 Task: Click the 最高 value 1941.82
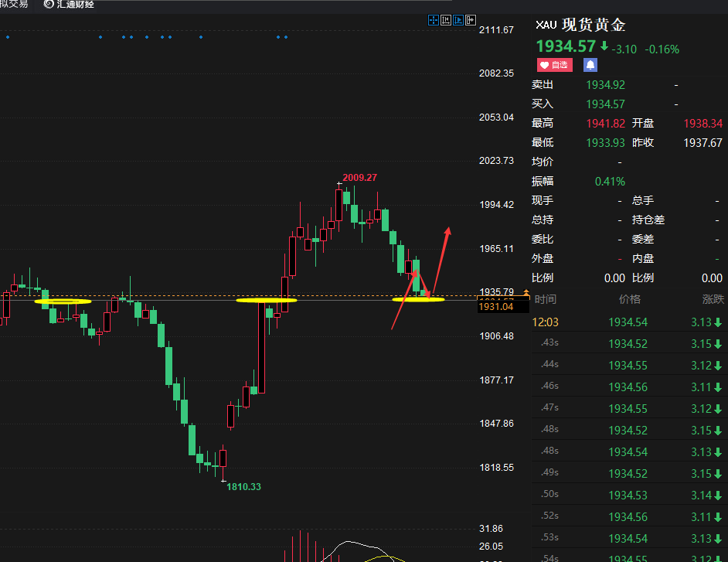(x=605, y=124)
